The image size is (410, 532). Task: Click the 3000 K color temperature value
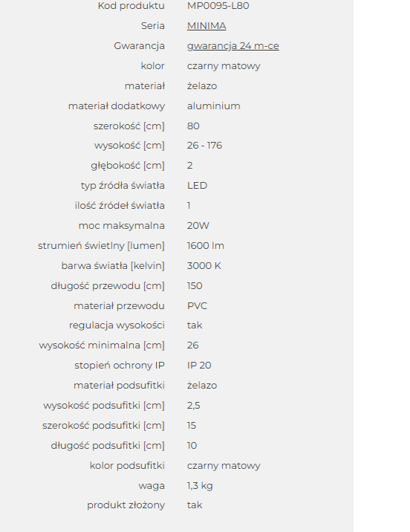[x=204, y=266]
